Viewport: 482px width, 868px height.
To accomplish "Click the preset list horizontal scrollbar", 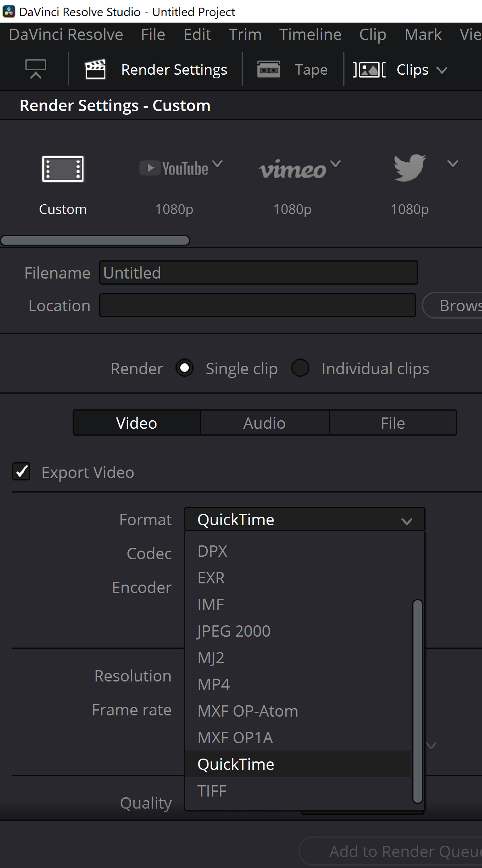I will 95,241.
